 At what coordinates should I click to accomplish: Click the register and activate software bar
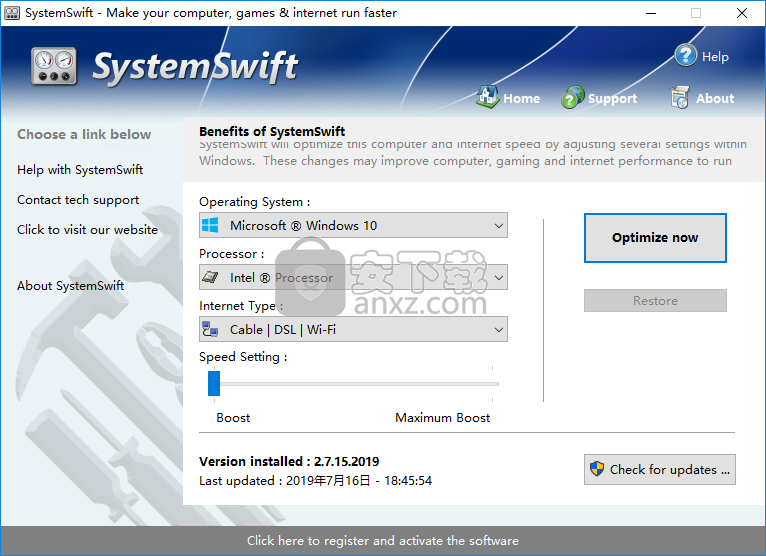coord(383,541)
